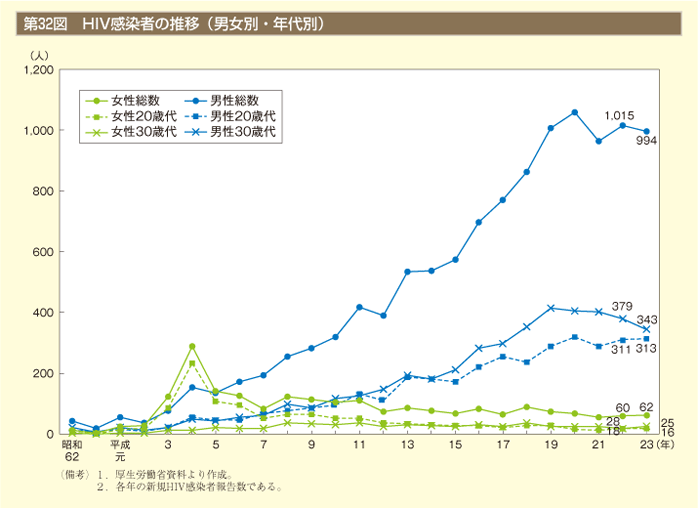Click the 女性総数 peak marker near 290
698x508 pixels.
pos(192,346)
